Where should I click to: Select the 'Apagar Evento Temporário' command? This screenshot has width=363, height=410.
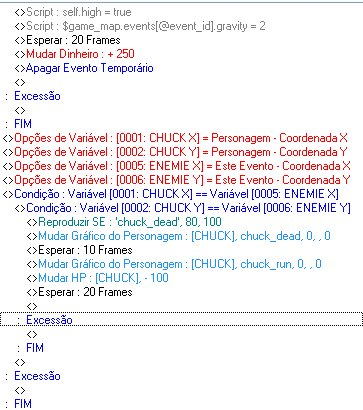click(x=84, y=68)
